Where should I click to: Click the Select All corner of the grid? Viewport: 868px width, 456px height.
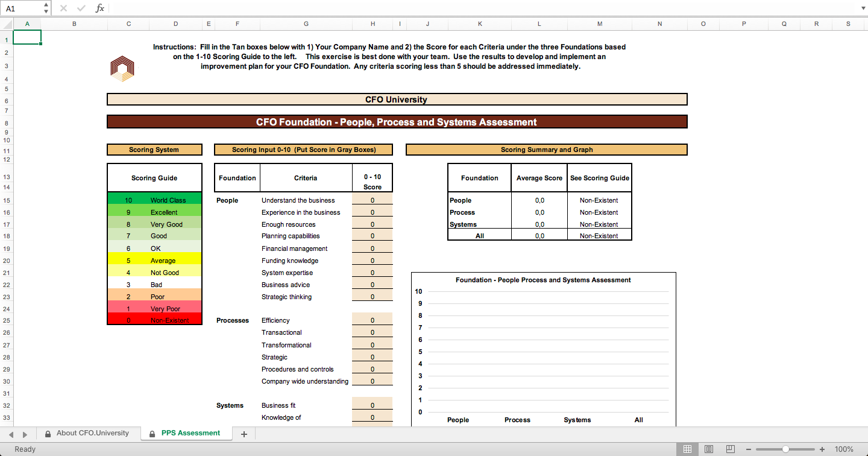pos(6,24)
